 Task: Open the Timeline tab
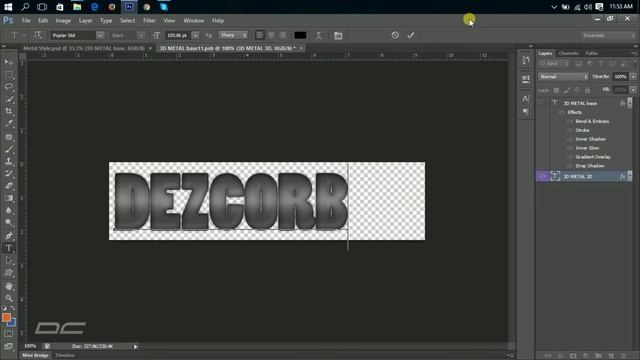(x=65, y=356)
